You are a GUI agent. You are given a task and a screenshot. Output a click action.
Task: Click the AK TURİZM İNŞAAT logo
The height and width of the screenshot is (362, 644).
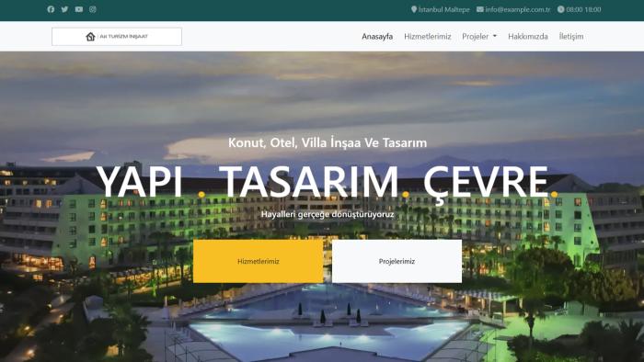point(117,37)
